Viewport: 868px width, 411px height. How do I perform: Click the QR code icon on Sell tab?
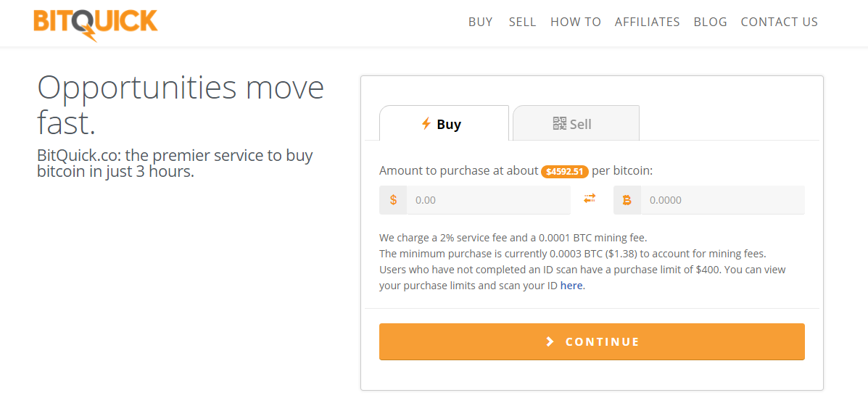pyautogui.click(x=560, y=123)
